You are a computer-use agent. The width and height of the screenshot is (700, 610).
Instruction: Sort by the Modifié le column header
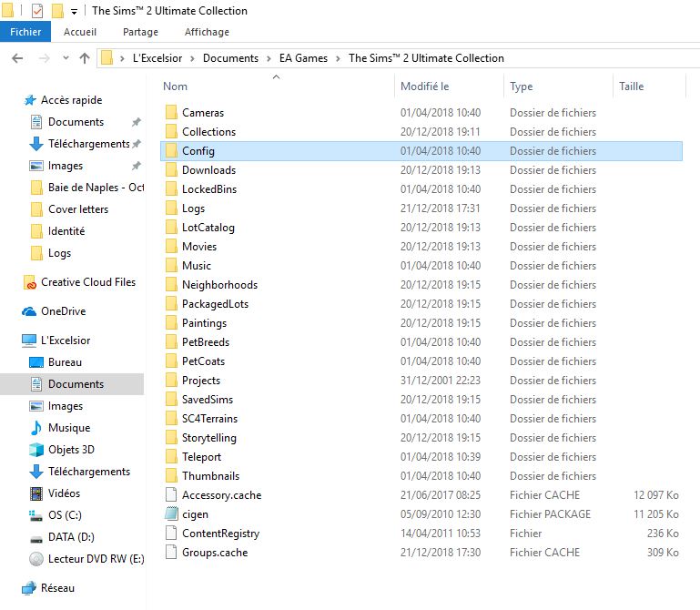coord(424,86)
